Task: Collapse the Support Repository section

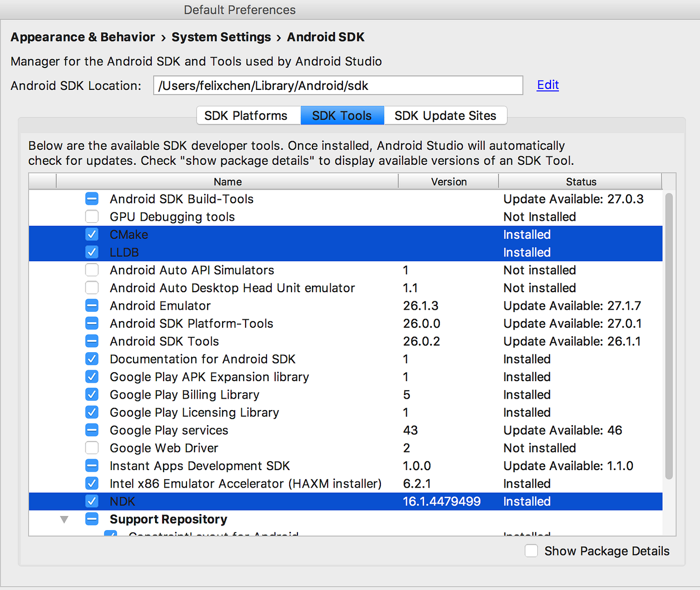Action: [64, 519]
